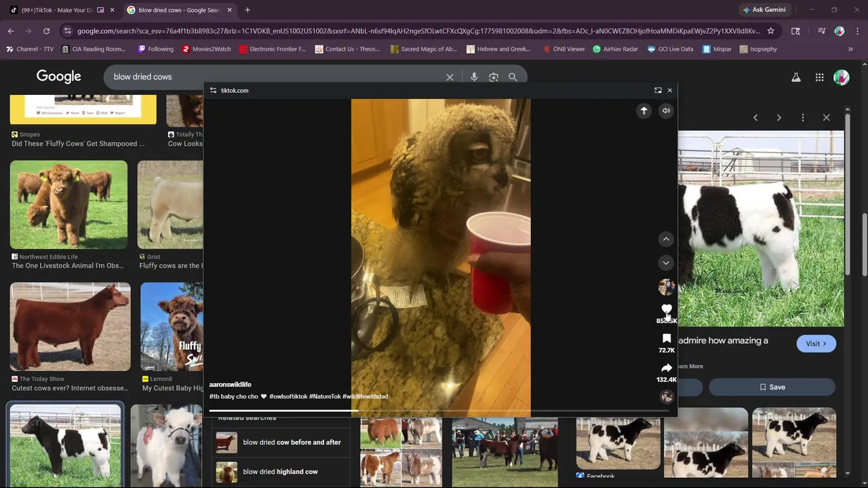The image size is (868, 488).
Task: Open Chrome three-dot menu
Action: coord(857,31)
